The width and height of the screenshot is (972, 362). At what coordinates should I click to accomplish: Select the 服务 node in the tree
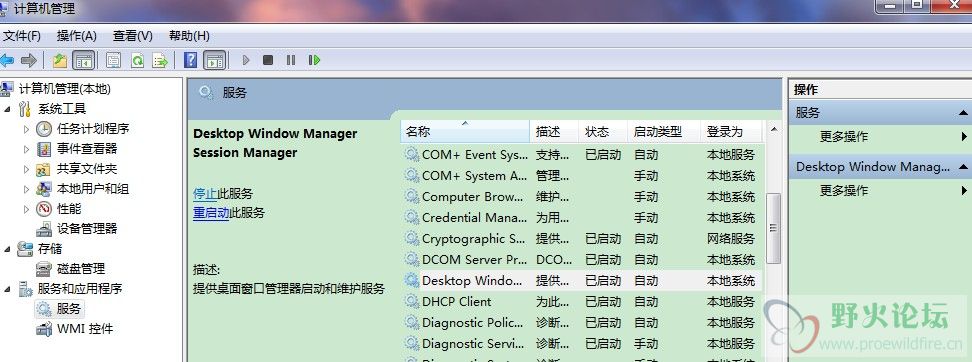click(69, 308)
